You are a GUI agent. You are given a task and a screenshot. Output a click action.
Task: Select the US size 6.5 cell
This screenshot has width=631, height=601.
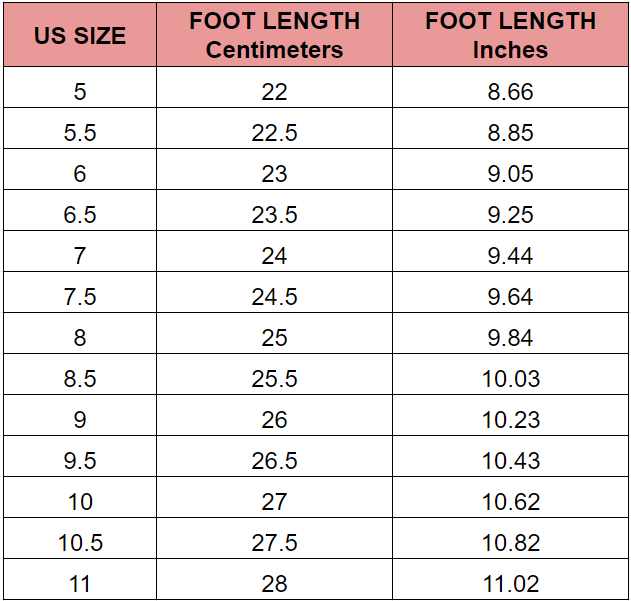(x=80, y=211)
